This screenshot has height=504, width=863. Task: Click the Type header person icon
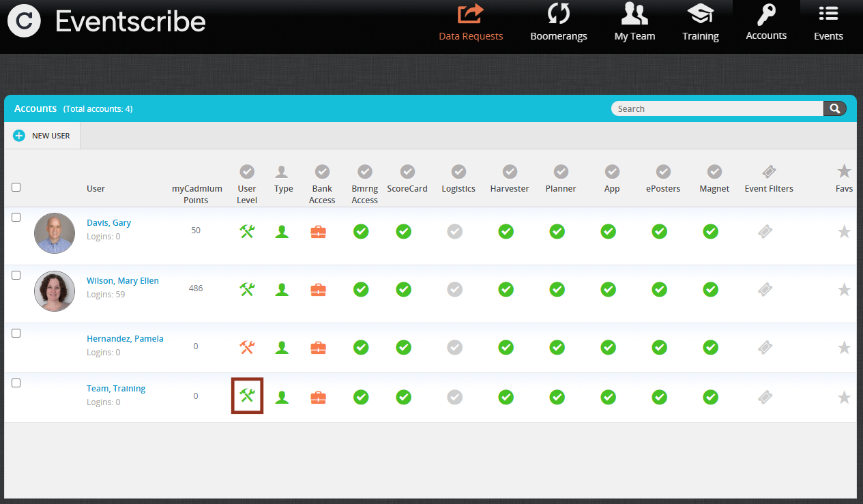coord(282,172)
